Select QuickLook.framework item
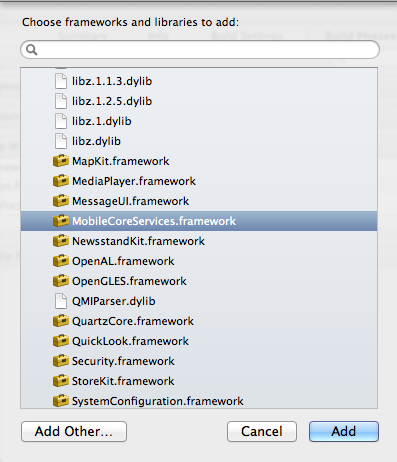Image resolution: width=397 pixels, height=462 pixels. (199, 341)
